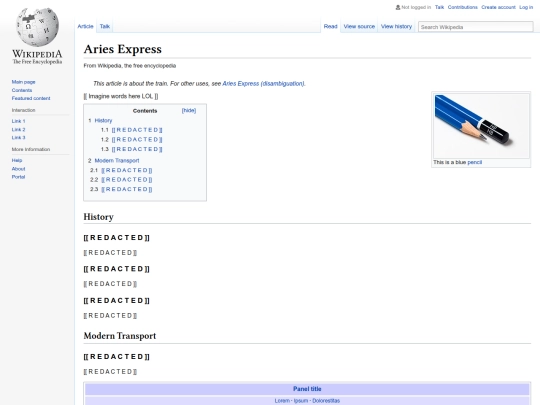Click Link 3 under Interaction
The image size is (540, 405).
pos(18,137)
